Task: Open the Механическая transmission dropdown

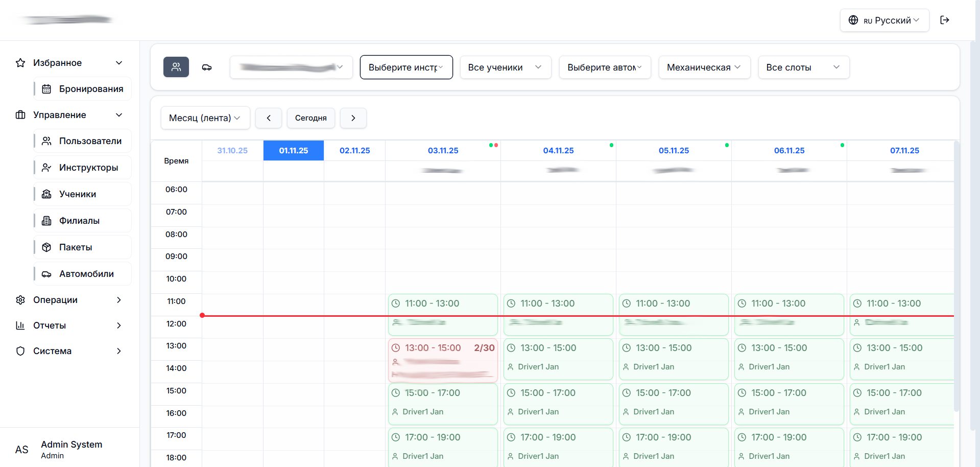Action: 704,67
